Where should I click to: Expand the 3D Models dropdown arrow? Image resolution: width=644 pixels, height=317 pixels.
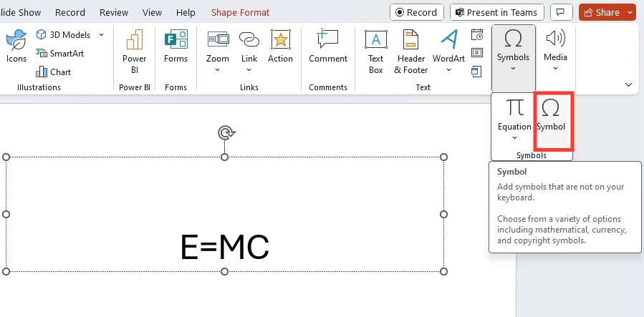tap(101, 35)
